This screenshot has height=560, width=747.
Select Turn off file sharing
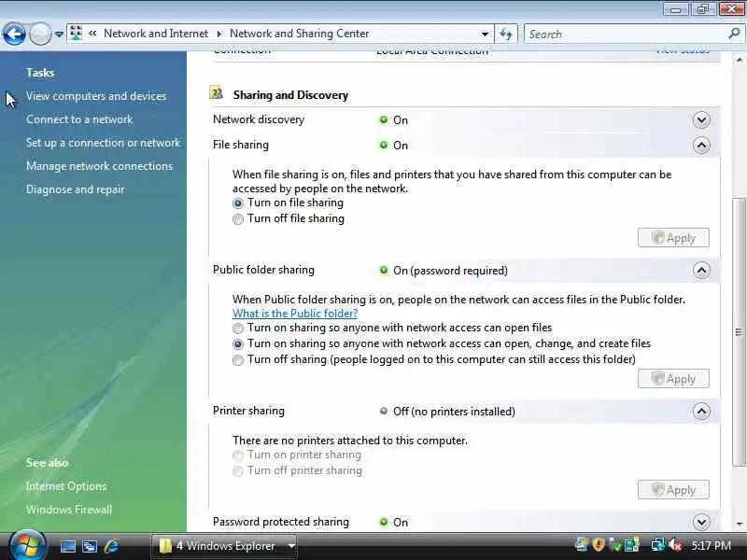click(x=238, y=219)
